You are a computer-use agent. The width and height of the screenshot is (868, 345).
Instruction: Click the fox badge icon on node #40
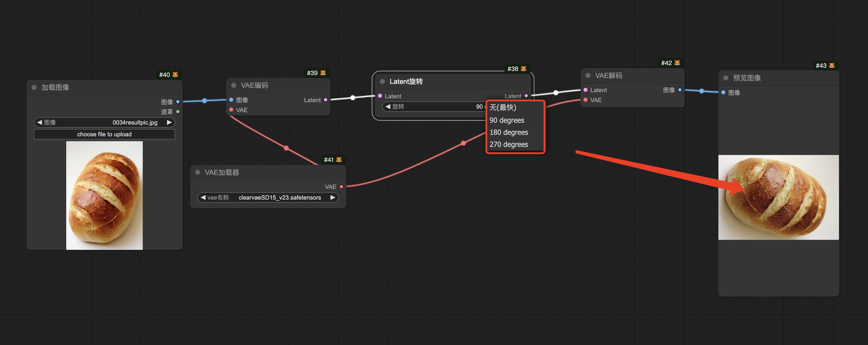tap(175, 74)
